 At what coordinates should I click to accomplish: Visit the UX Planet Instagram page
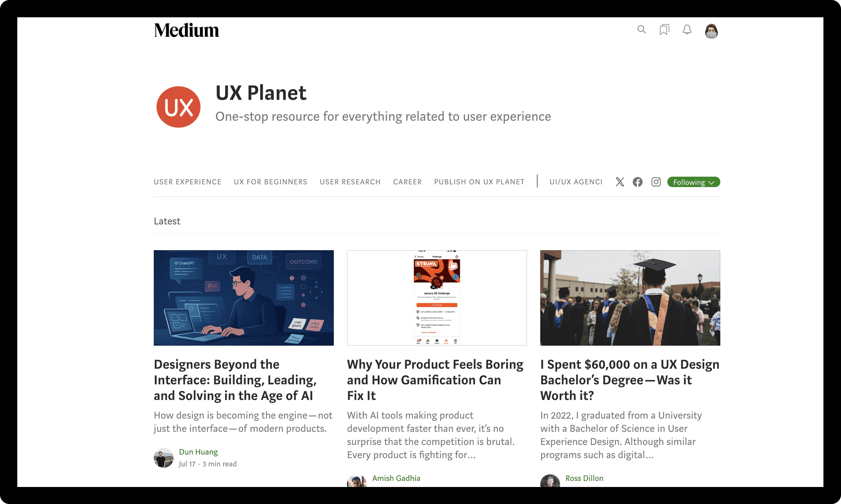point(656,182)
